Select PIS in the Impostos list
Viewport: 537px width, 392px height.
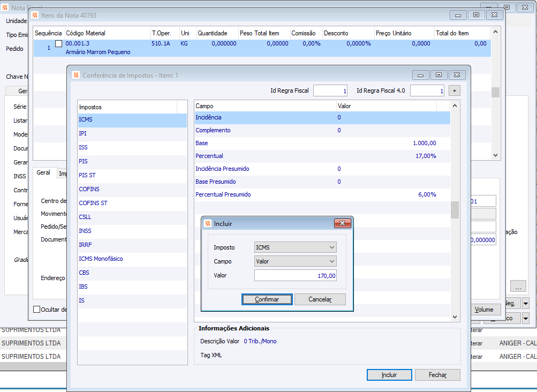click(x=133, y=161)
